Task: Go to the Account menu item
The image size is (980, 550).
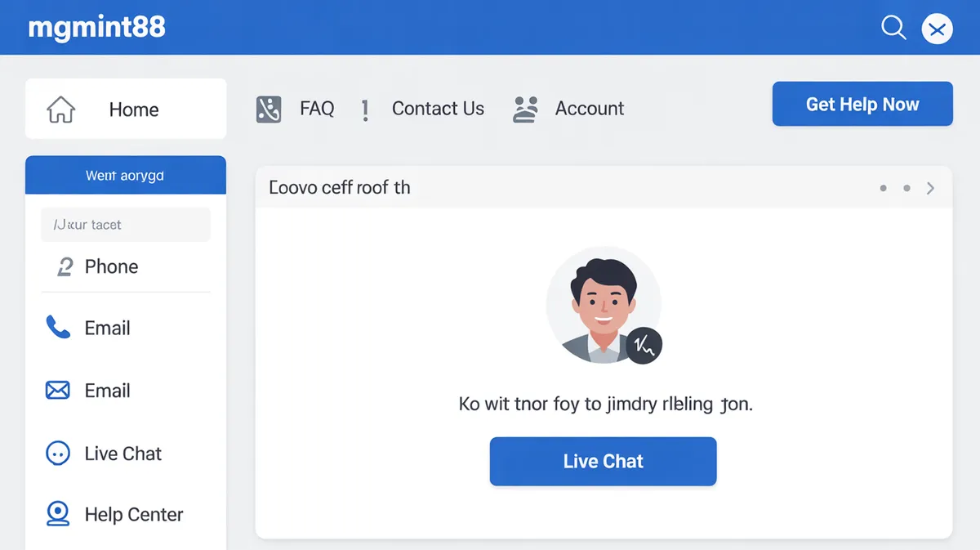Action: pos(589,109)
